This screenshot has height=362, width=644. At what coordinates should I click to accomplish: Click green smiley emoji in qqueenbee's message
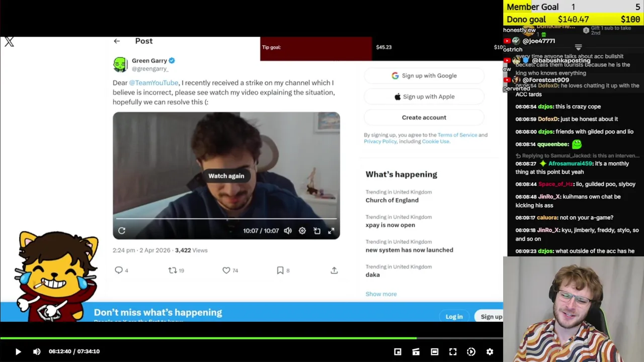(x=577, y=144)
